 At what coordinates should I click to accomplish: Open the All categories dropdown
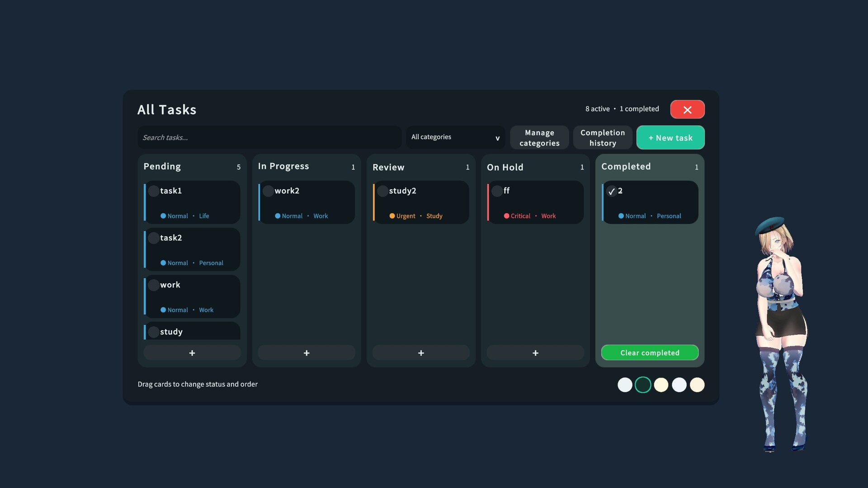(x=455, y=137)
